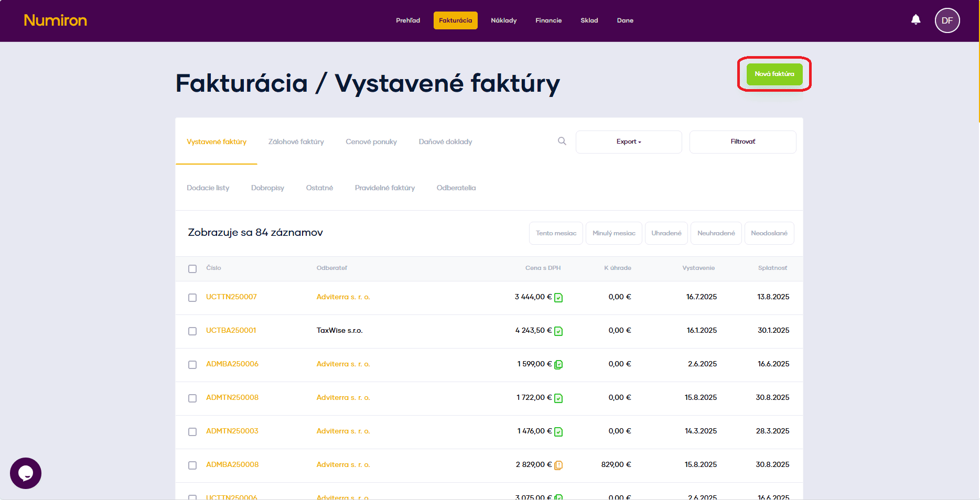Open the Dane menu item

[x=625, y=20]
